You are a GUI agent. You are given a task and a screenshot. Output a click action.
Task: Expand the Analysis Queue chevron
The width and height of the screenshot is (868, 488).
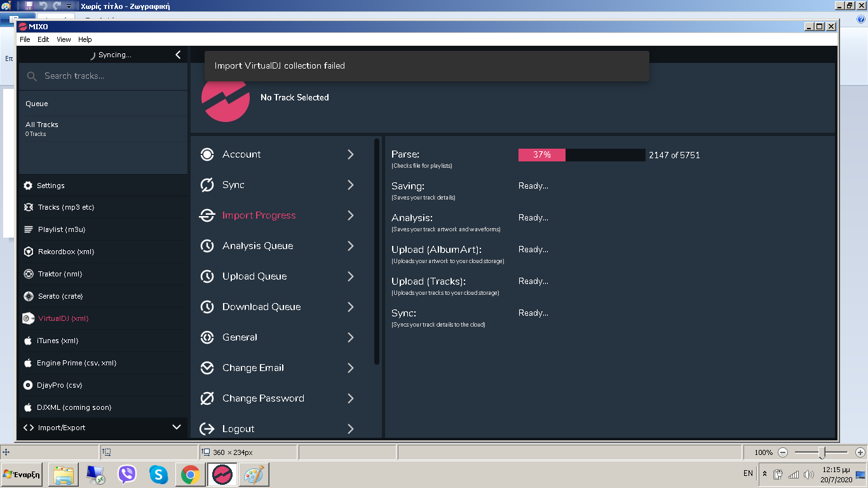coord(350,246)
